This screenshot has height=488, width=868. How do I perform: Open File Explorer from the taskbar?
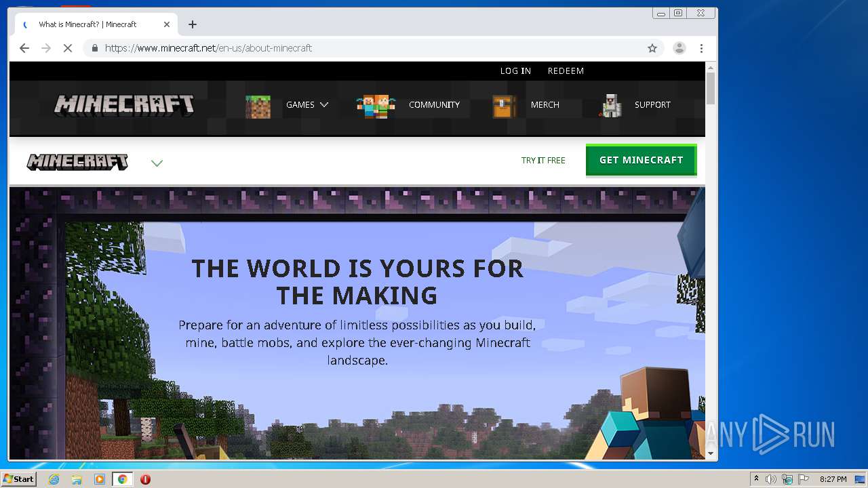point(77,479)
